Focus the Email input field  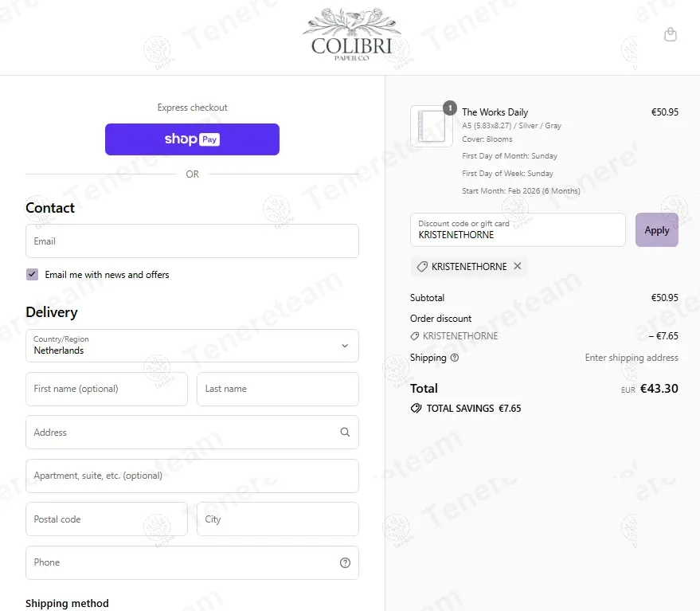(192, 241)
